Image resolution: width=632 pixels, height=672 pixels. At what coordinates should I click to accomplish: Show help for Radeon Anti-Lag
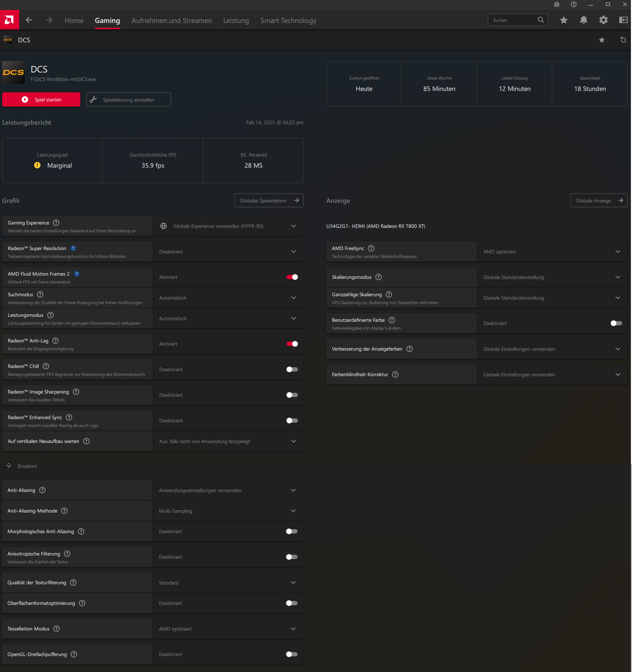point(55,341)
